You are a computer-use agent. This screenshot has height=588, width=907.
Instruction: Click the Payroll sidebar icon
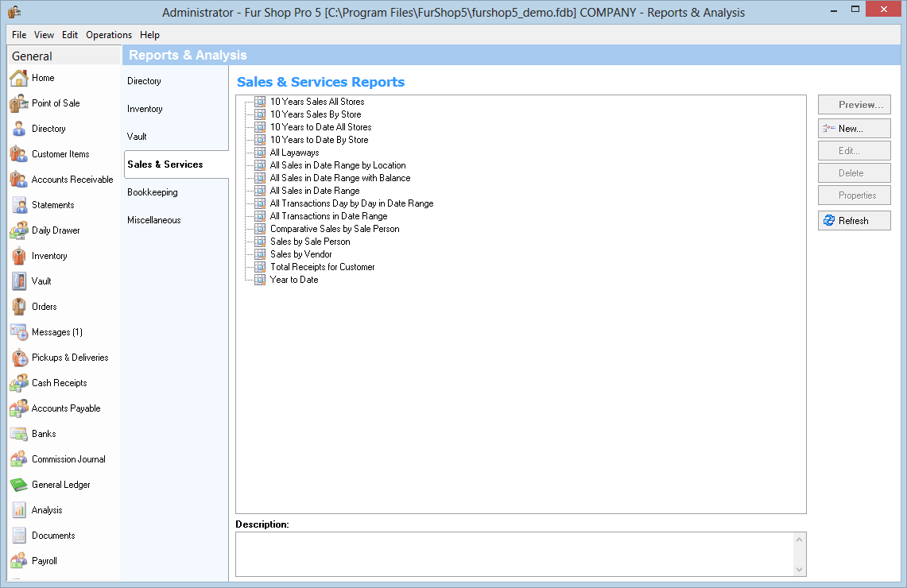pos(19,561)
